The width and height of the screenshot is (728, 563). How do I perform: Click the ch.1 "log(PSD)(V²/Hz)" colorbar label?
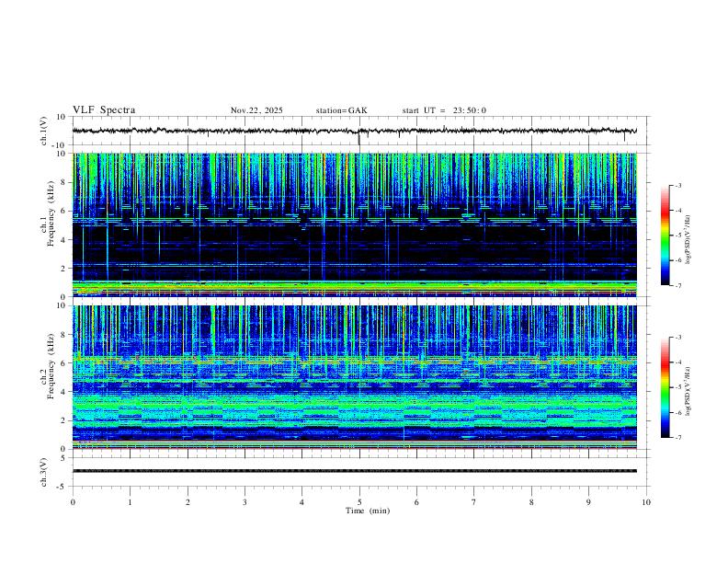688,240
